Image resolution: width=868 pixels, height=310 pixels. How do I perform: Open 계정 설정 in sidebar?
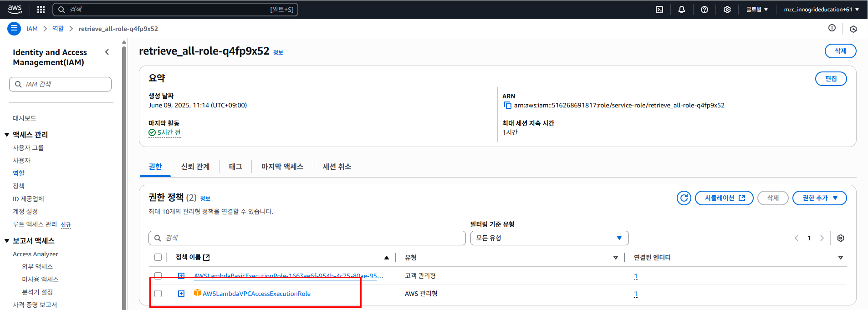pos(26,211)
